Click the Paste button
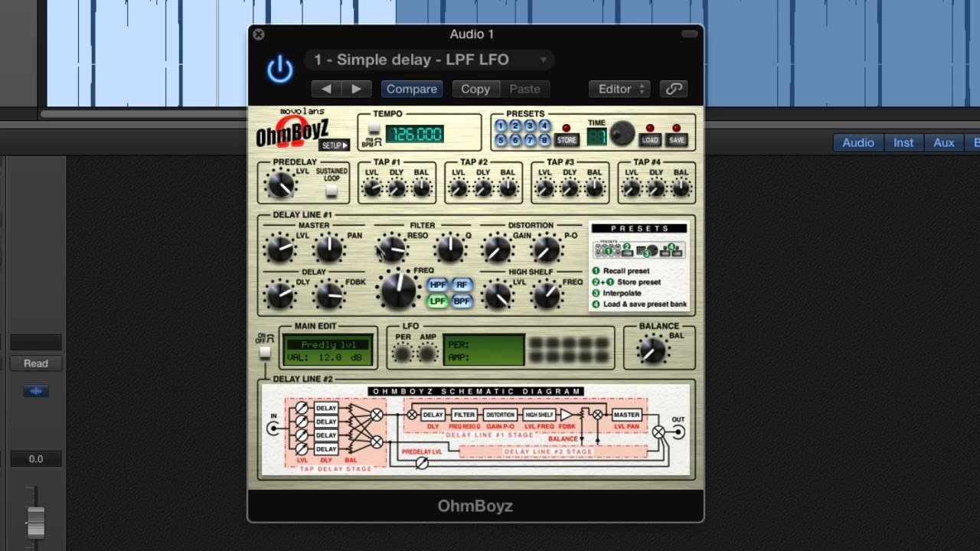 [x=525, y=89]
